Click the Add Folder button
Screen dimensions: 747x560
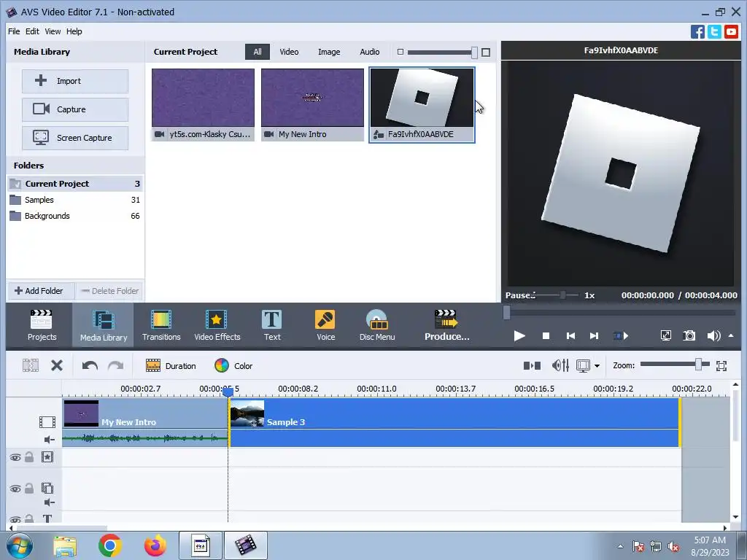[x=41, y=291]
